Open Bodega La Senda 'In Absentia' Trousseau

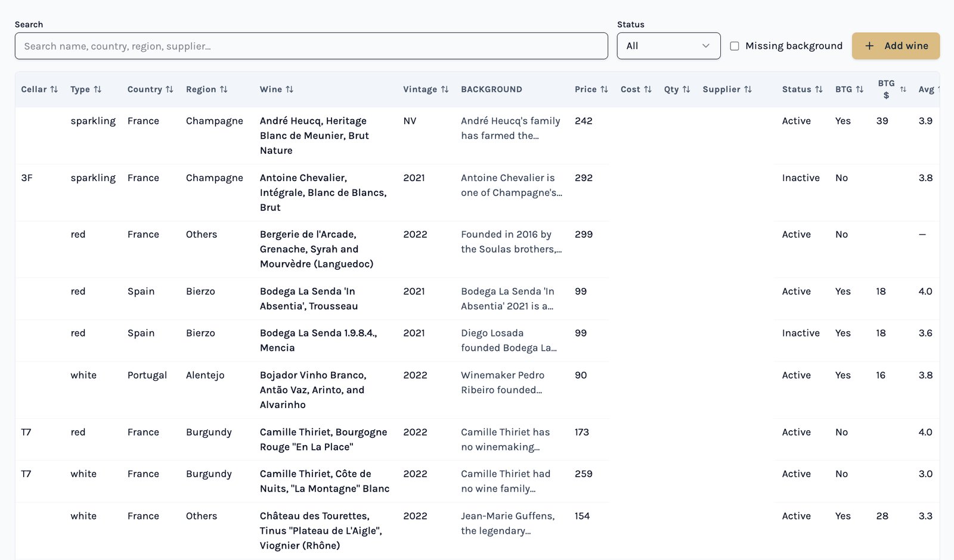pyautogui.click(x=309, y=298)
